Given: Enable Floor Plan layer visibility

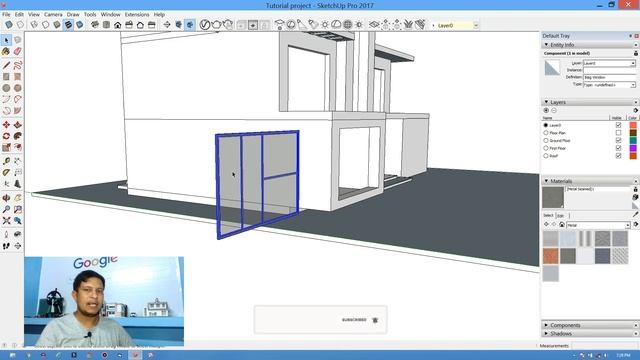Looking at the screenshot, I should (x=618, y=133).
